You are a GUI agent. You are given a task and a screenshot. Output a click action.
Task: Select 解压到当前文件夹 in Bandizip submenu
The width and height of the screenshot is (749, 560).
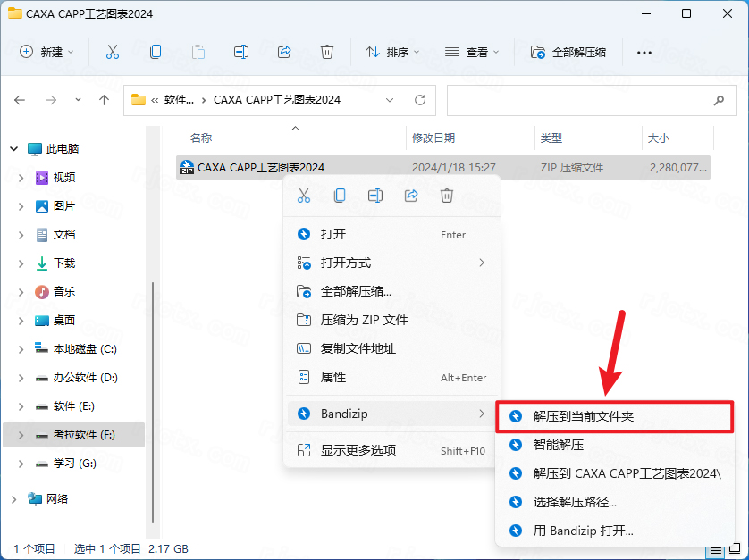[x=584, y=416]
